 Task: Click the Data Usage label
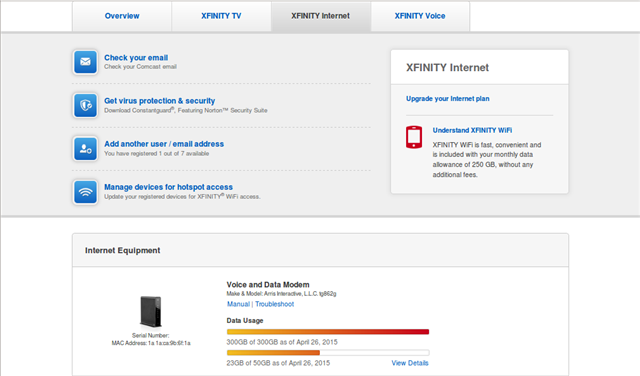pyautogui.click(x=245, y=320)
